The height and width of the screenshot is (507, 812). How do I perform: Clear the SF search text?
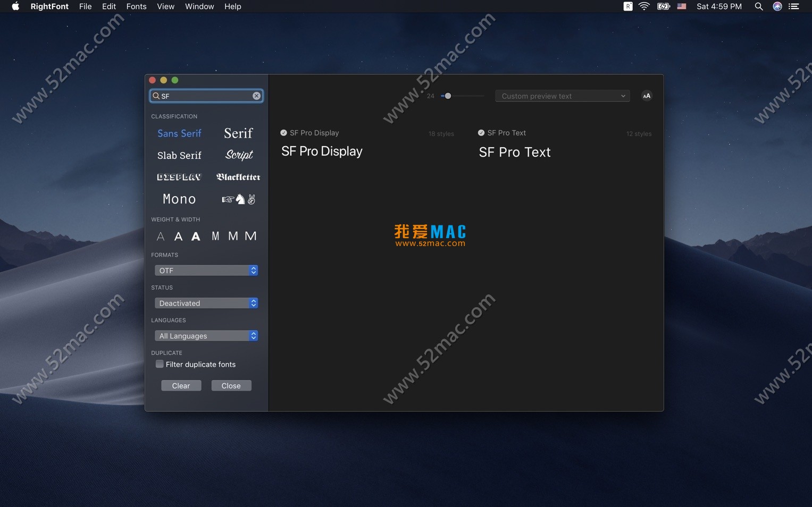point(256,96)
